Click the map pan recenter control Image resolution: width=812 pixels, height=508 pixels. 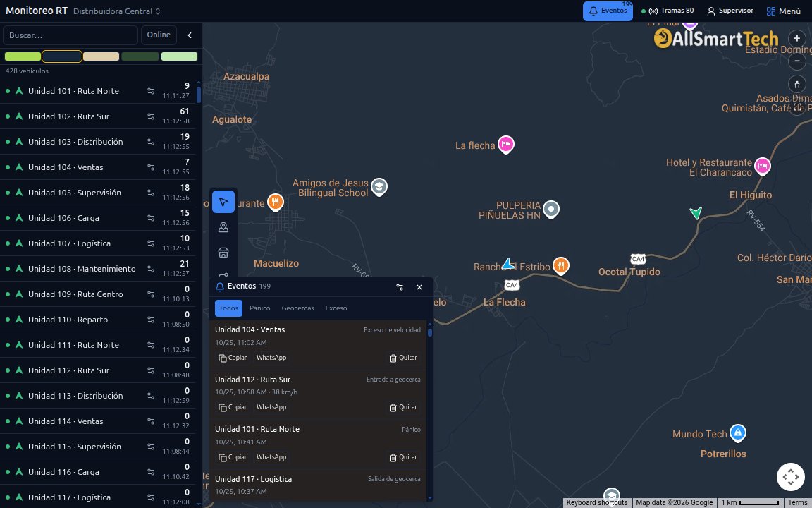coord(790,476)
